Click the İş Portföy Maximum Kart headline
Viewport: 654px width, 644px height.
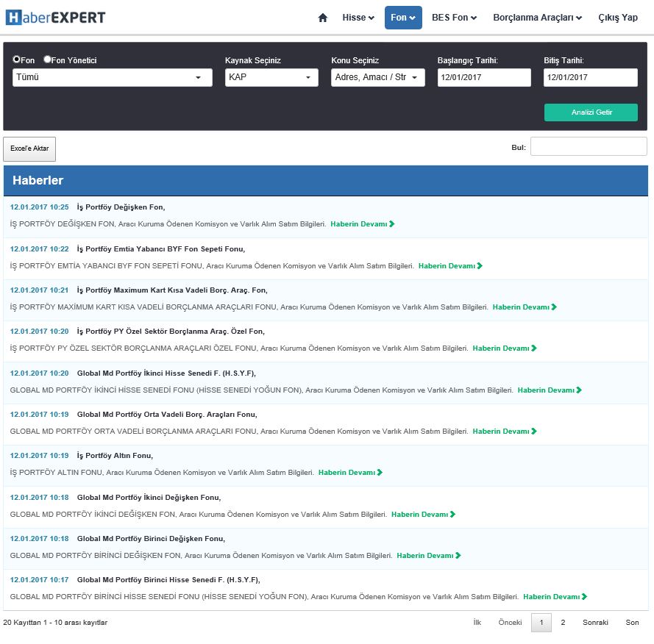[x=172, y=290]
